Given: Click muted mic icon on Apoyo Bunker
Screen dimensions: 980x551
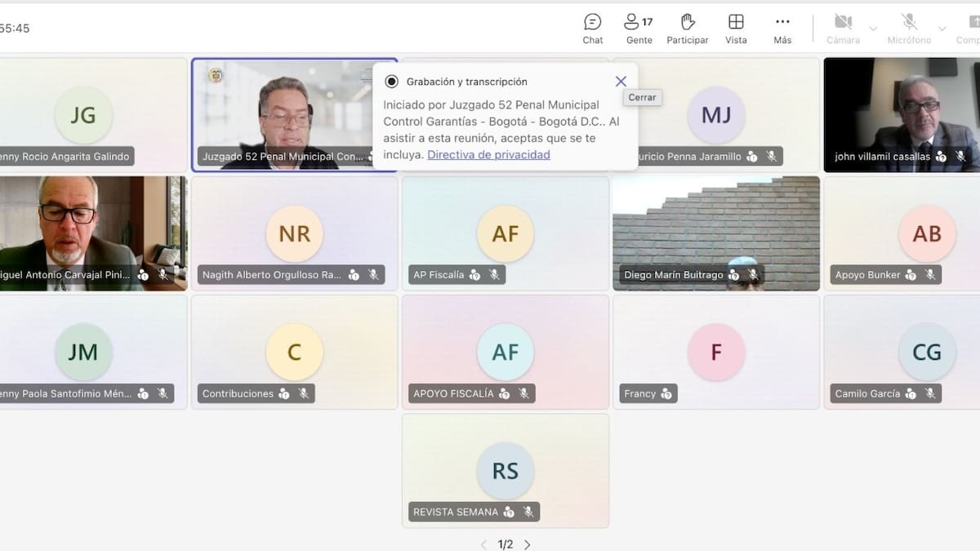Looking at the screenshot, I should (930, 275).
